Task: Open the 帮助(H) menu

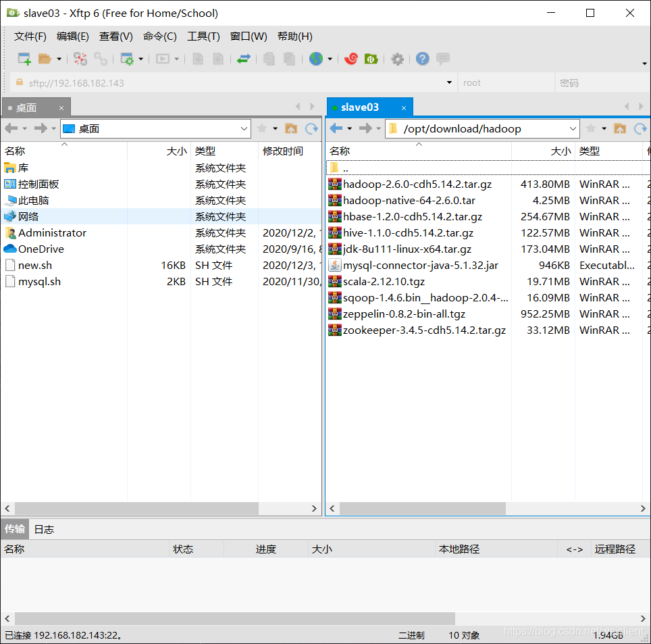Action: [x=295, y=36]
